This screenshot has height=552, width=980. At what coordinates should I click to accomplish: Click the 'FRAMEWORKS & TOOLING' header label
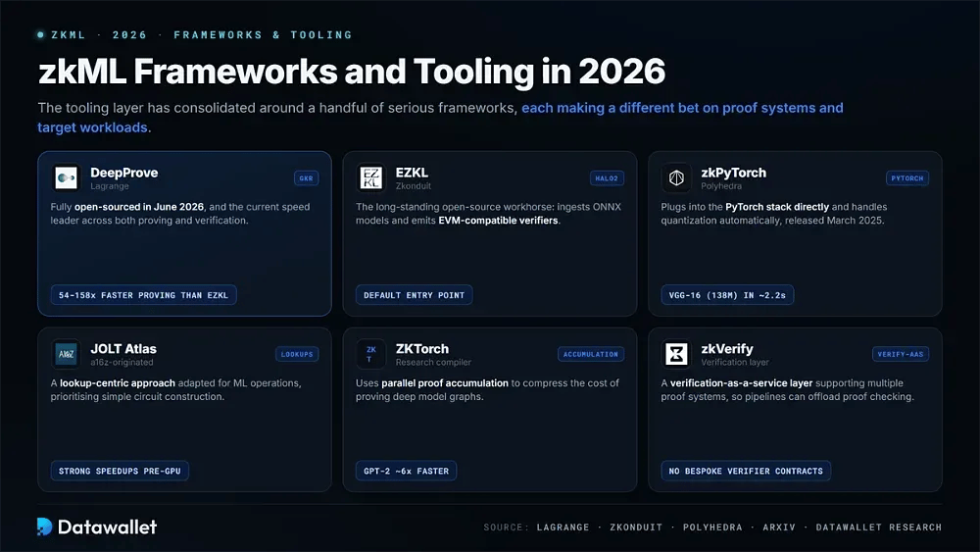click(x=263, y=35)
